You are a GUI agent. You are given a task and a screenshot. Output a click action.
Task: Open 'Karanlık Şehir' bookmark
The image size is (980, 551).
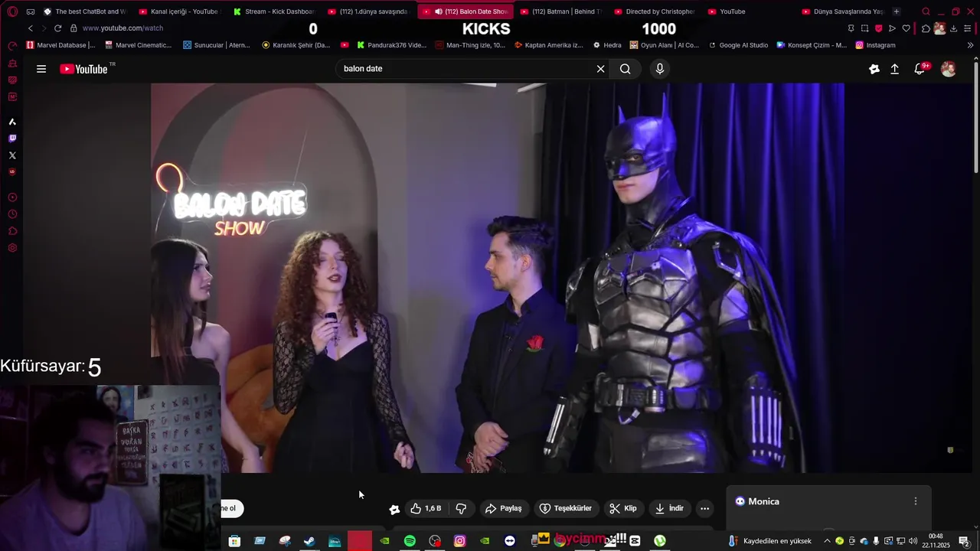pyautogui.click(x=296, y=45)
